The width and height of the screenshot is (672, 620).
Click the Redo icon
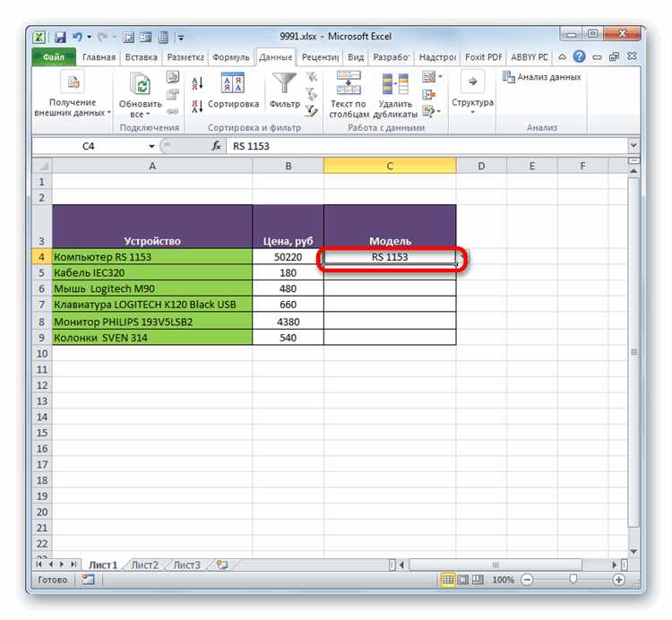click(102, 38)
